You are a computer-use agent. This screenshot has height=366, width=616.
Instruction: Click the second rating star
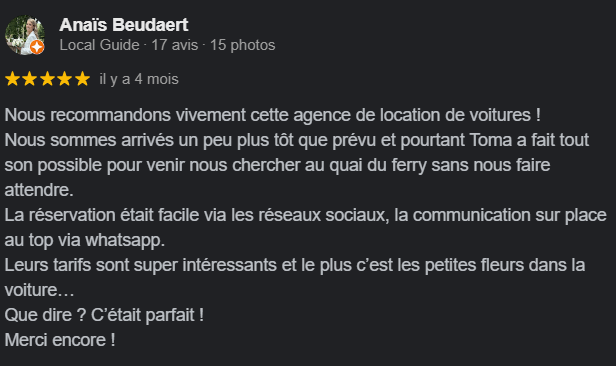(x=30, y=79)
